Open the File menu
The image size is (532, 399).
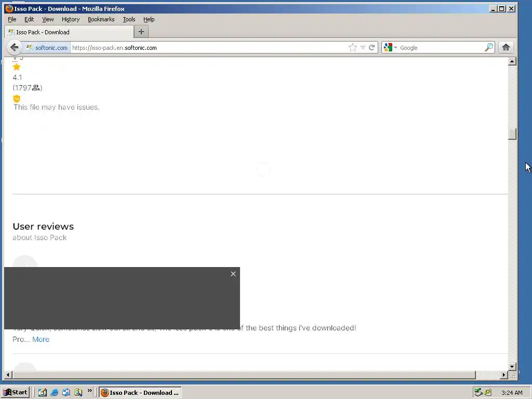(12, 19)
